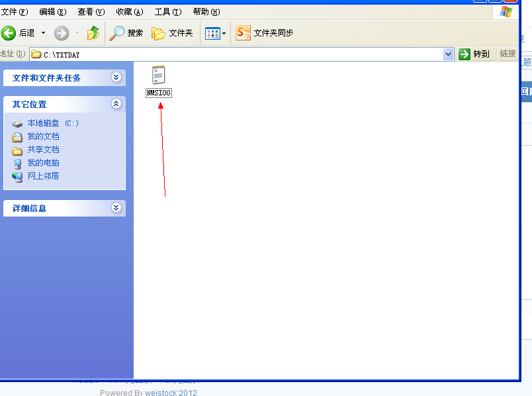
Task: Open the Tools (工具) menu
Action: [x=168, y=12]
